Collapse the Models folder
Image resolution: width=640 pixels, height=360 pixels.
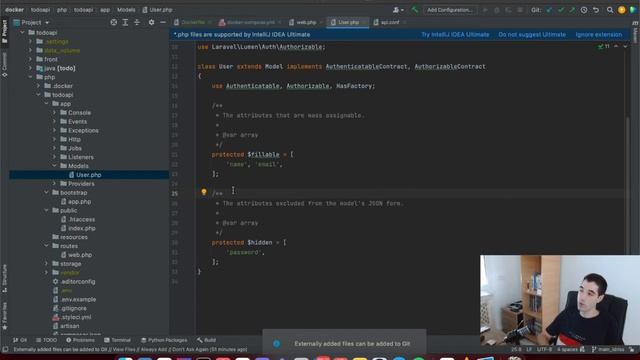[54, 166]
